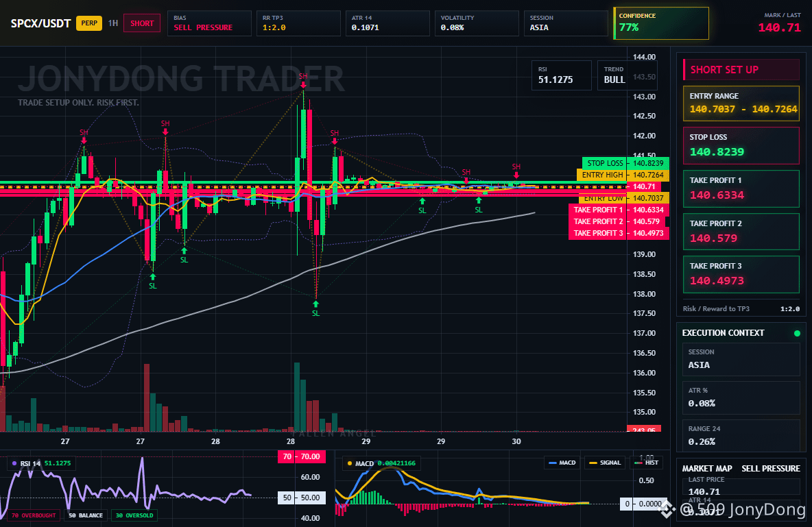This screenshot has height=527, width=812.
Task: Open the RR TP3 1:2.0 card
Action: [x=298, y=23]
